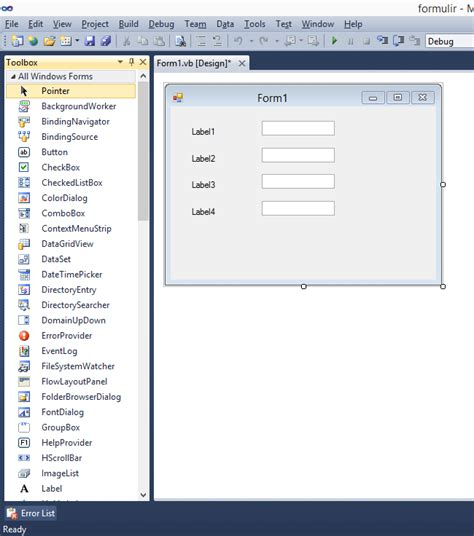Close the Toolbox panel

tap(143, 62)
